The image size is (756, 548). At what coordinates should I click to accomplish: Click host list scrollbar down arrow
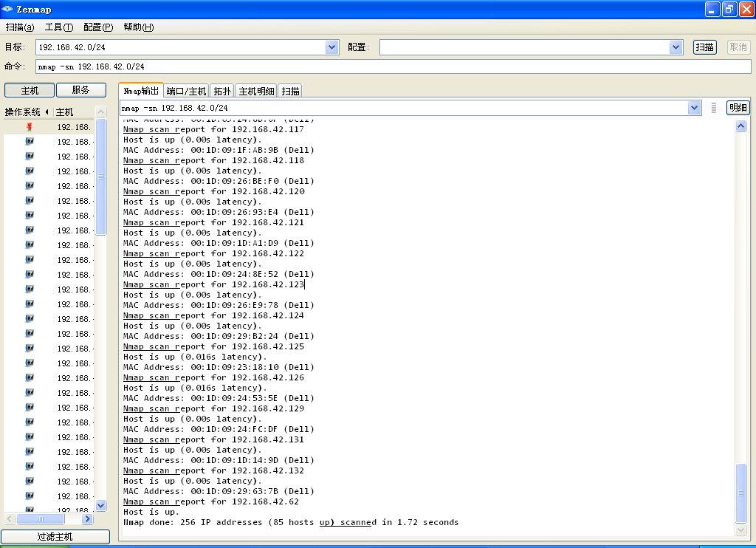[x=100, y=506]
